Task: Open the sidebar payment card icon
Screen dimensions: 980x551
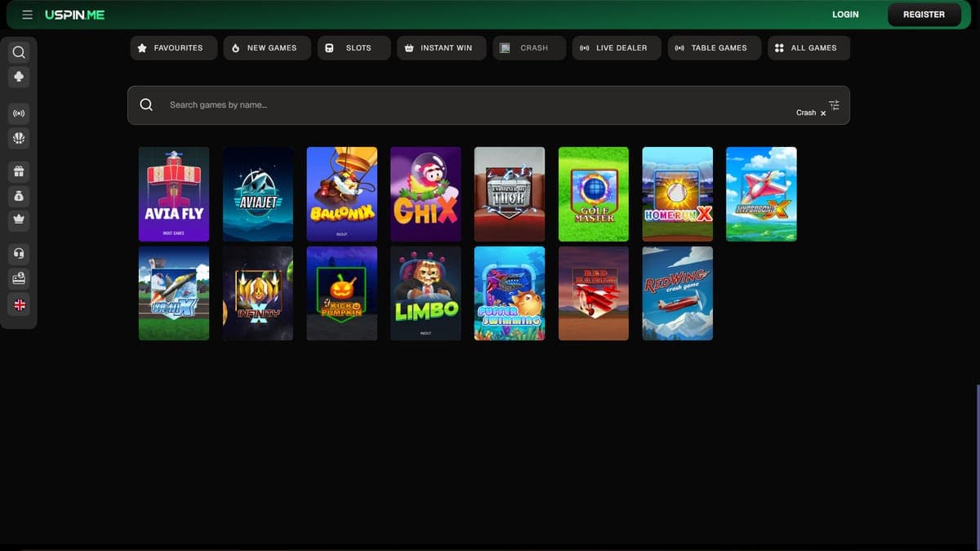Action: [19, 278]
